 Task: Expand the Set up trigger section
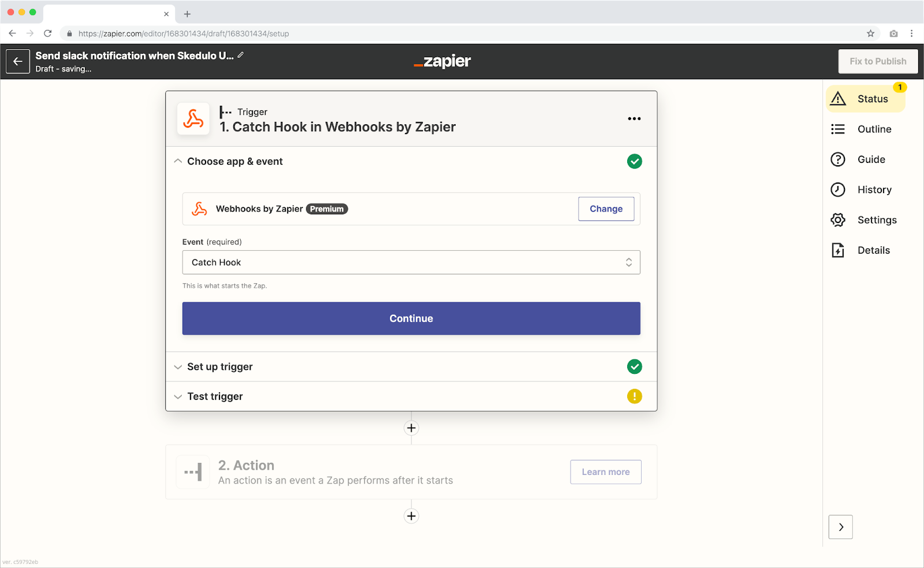click(178, 367)
